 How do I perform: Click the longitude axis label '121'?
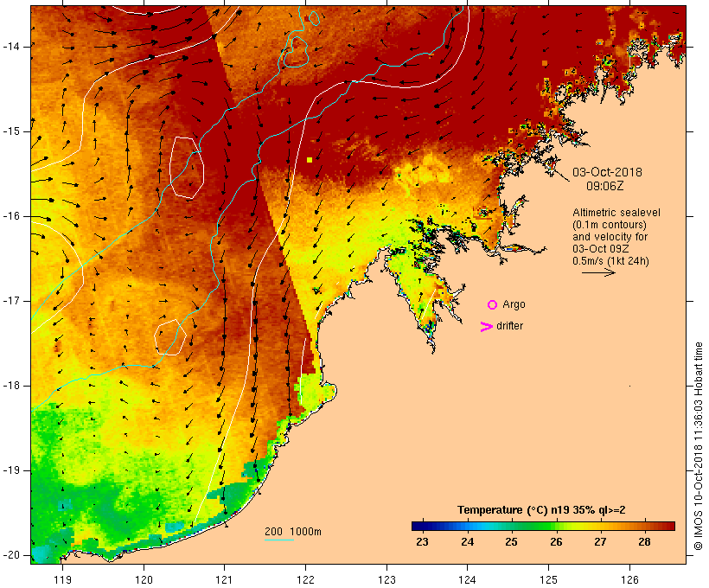click(224, 579)
